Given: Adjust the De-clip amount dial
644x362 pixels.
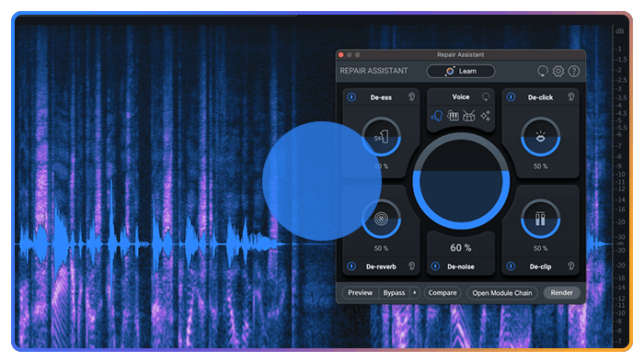Looking at the screenshot, I should click(x=540, y=219).
